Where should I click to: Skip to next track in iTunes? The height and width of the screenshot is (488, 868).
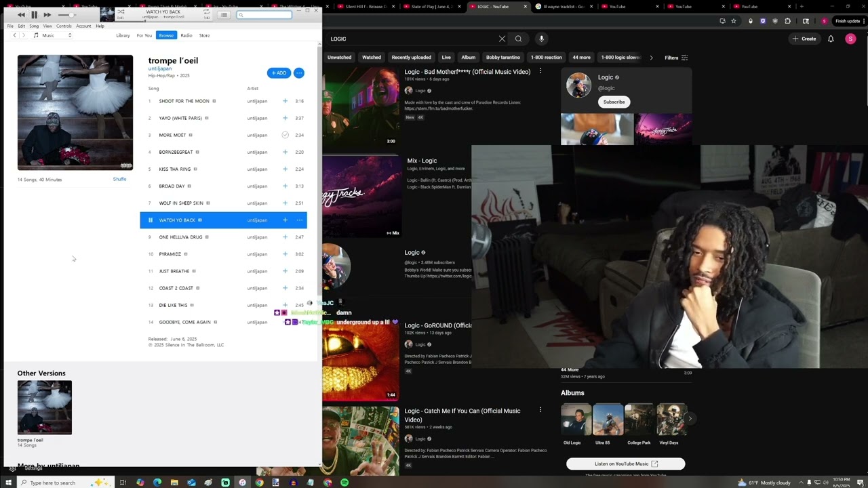coord(47,14)
